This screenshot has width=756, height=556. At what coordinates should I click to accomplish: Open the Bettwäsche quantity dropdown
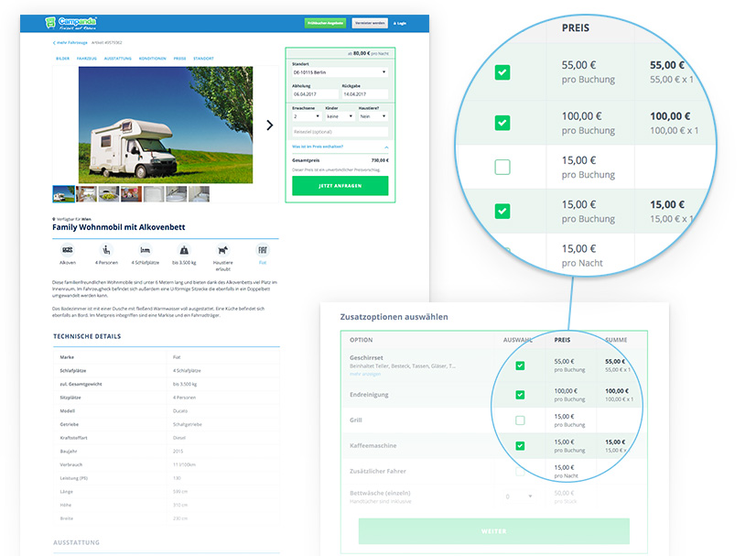point(519,496)
